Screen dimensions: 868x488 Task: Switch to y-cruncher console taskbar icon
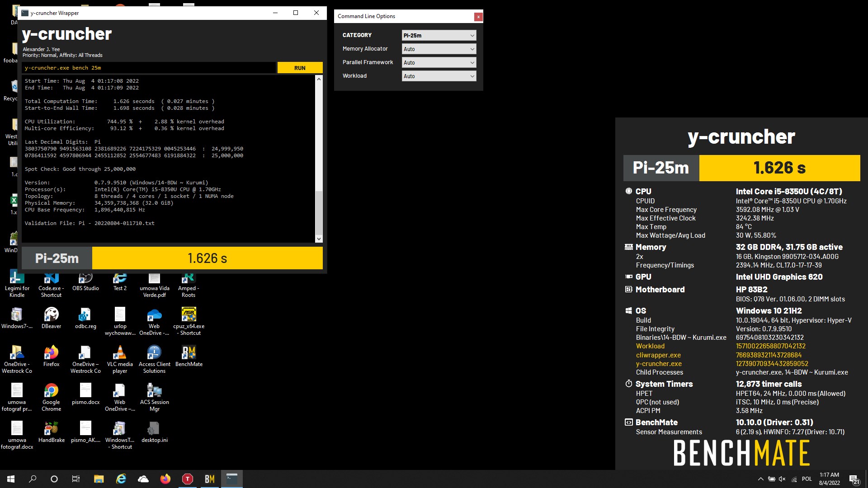(x=232, y=479)
